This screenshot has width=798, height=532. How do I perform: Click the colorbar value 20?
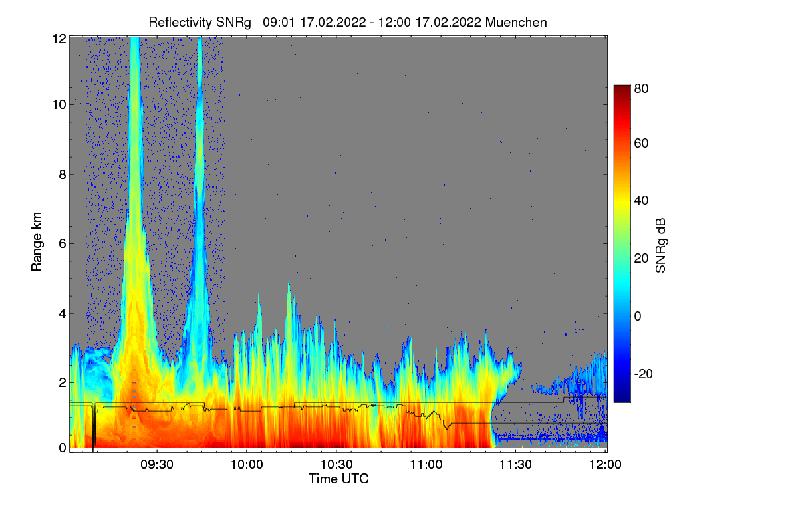pyautogui.click(x=641, y=258)
